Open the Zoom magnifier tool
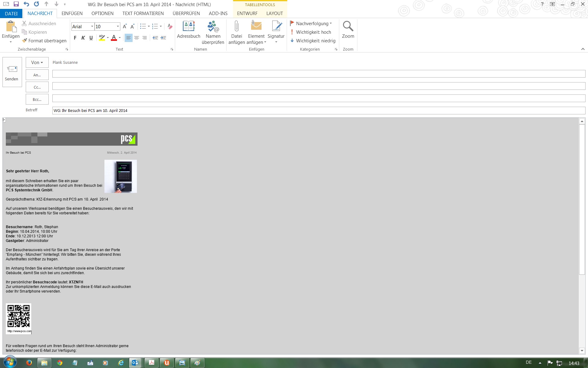588x368 pixels. [348, 30]
